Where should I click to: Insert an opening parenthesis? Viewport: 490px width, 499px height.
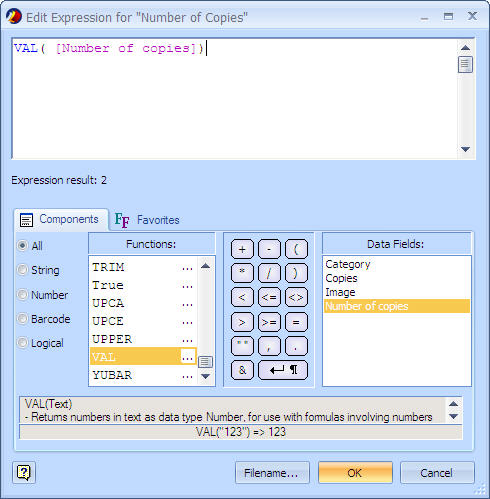tap(296, 249)
